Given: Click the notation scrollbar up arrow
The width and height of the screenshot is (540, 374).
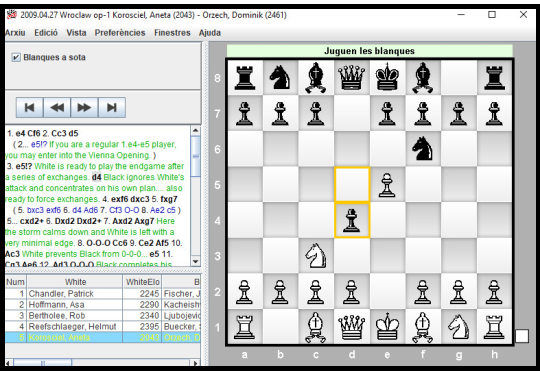Looking at the screenshot, I should coord(195,131).
